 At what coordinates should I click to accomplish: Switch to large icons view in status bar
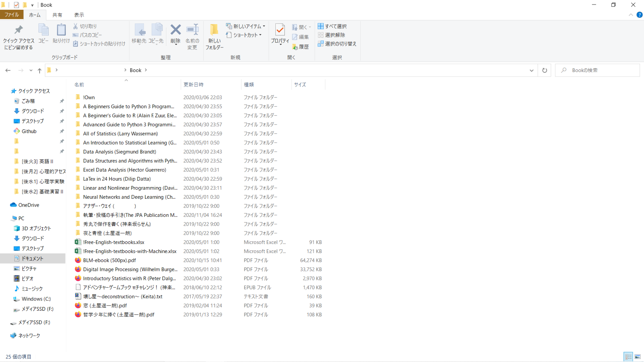(638, 357)
